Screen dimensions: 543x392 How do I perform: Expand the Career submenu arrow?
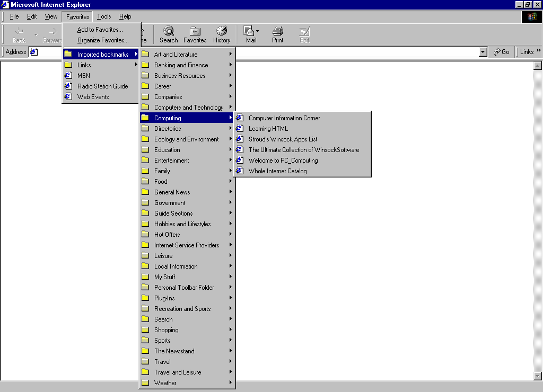pos(230,86)
